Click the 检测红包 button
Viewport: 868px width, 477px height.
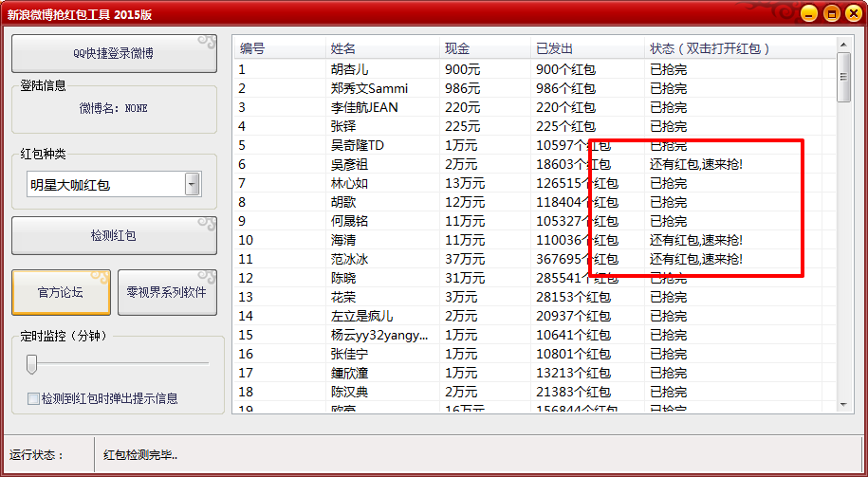tap(114, 236)
